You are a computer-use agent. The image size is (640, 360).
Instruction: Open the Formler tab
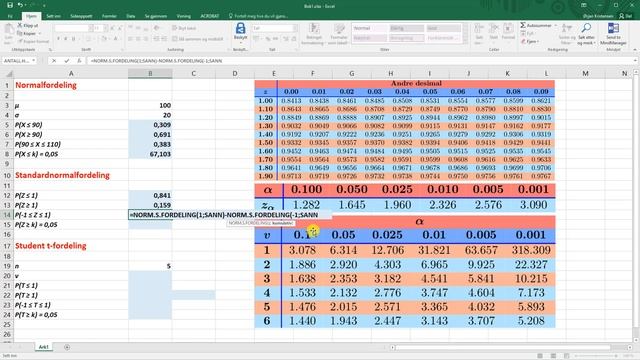point(109,16)
